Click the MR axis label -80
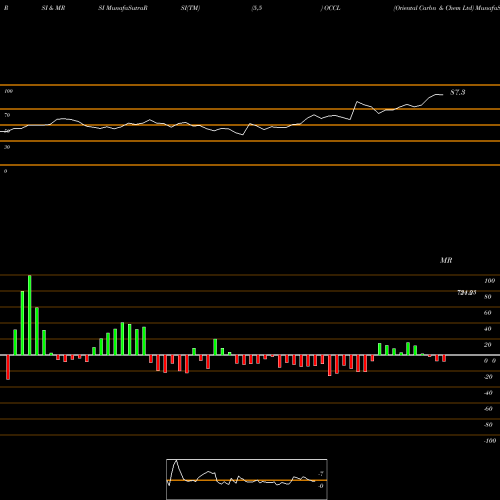Image resolution: width=500 pixels, height=500 pixels. pos(488,425)
